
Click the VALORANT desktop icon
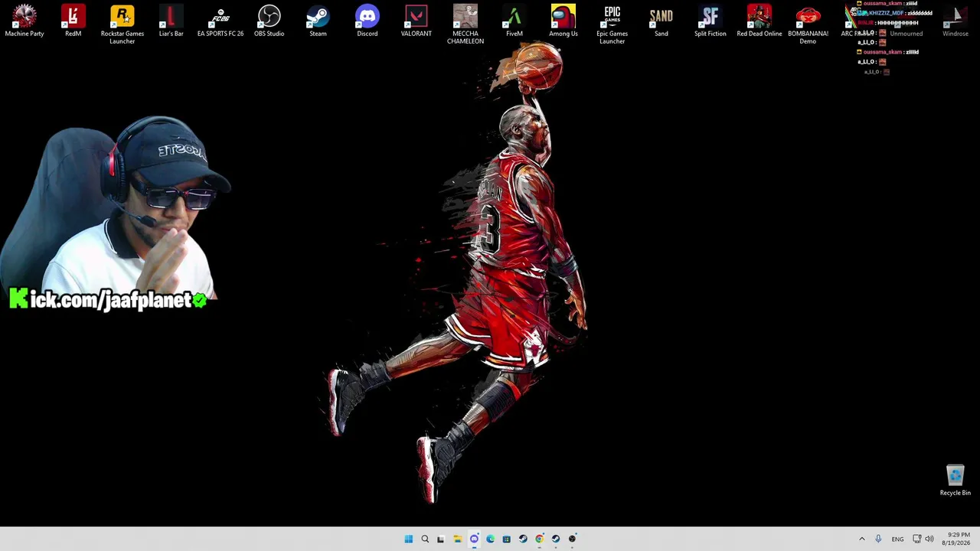[416, 21]
